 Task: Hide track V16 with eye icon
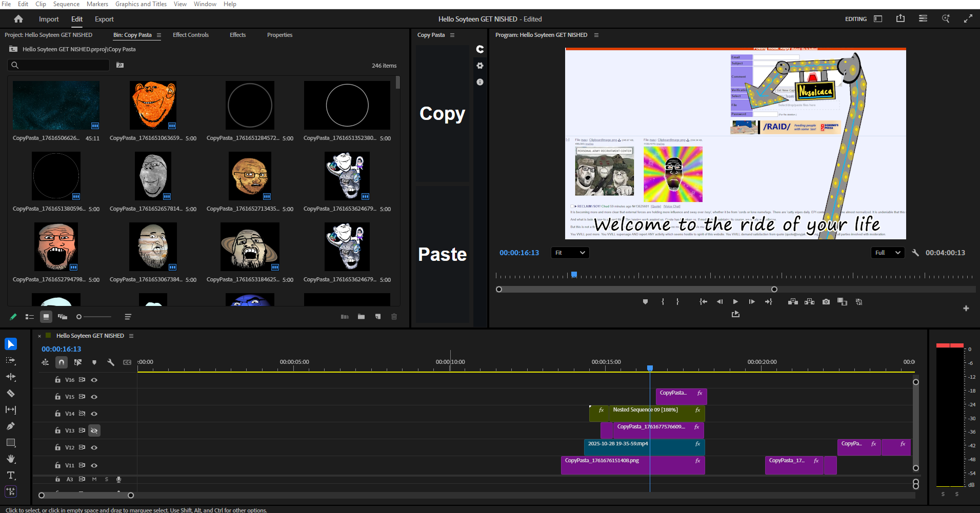(x=94, y=380)
